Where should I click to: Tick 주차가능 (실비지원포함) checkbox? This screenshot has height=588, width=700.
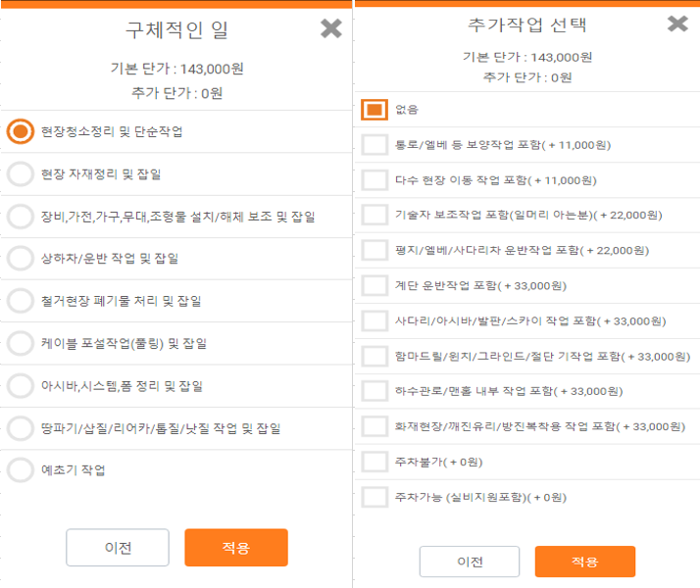click(x=375, y=497)
